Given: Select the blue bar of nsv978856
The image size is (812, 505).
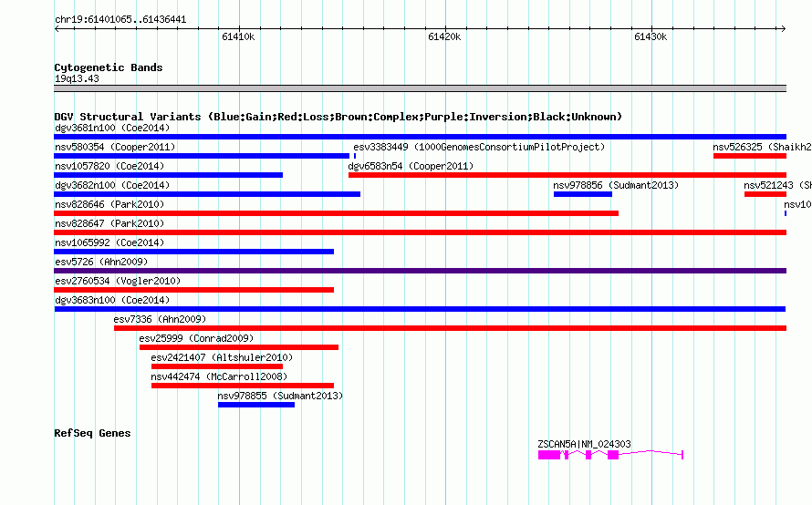Looking at the screenshot, I should tap(583, 194).
